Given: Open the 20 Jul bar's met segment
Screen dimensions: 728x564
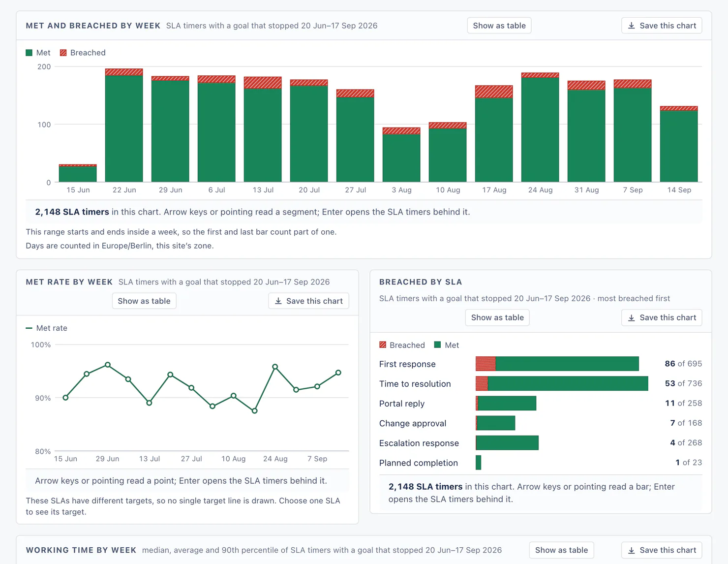Looking at the screenshot, I should point(309,134).
